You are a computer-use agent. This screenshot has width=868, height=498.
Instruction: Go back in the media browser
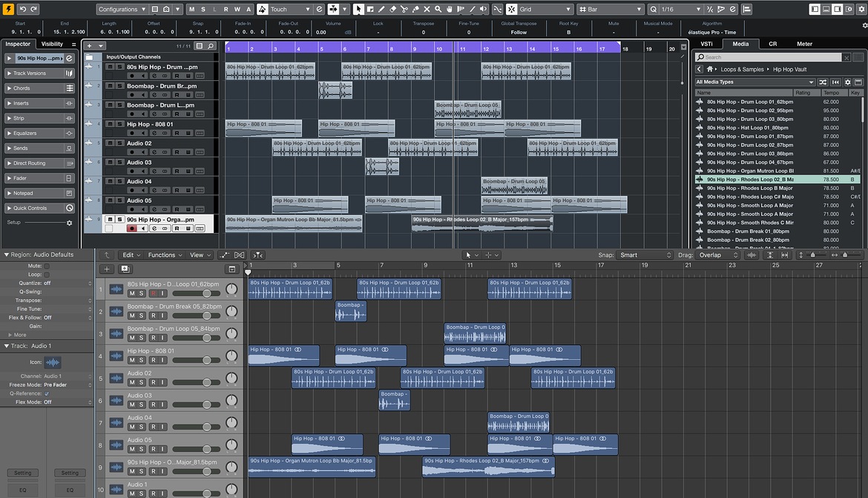(699, 69)
